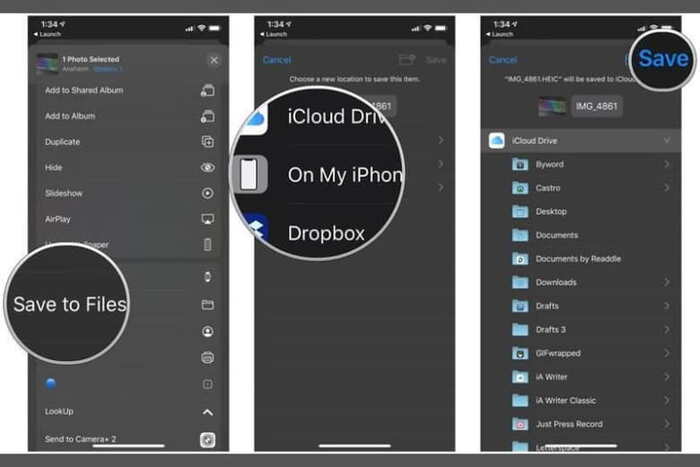
Task: Tap the new folder icon in middle phone
Action: coord(407,59)
